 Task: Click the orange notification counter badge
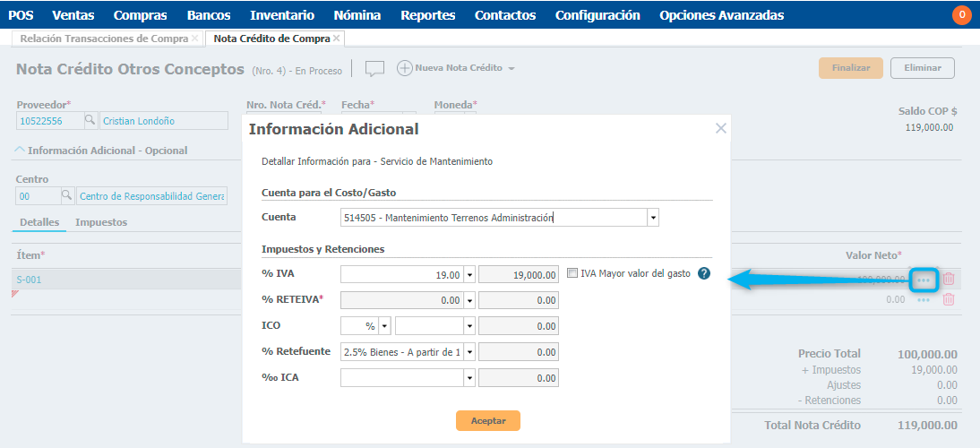(962, 15)
